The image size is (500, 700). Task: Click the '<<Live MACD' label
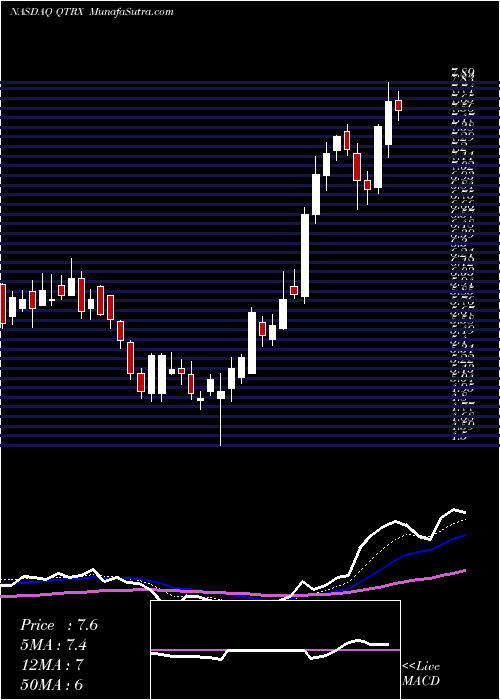click(421, 673)
